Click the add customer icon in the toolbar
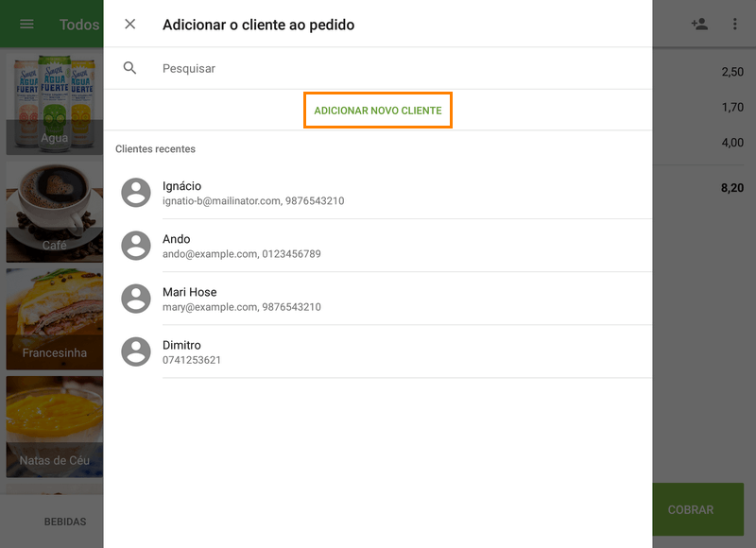756x548 pixels. coord(699,24)
